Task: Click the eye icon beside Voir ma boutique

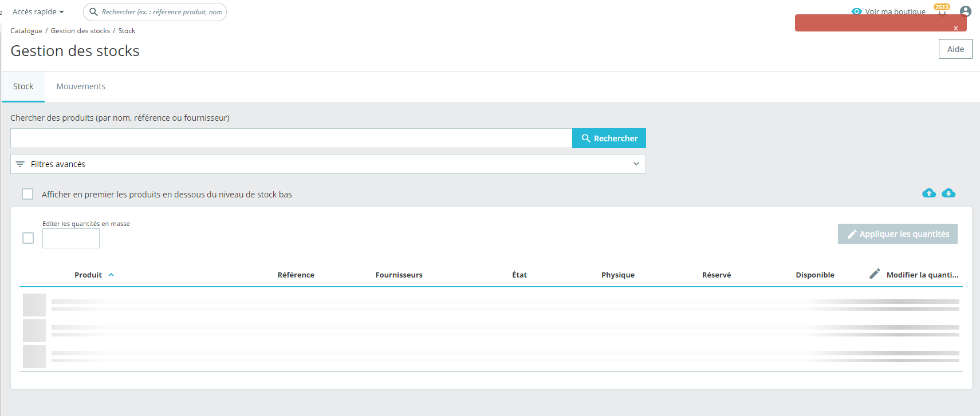Action: 856,11
